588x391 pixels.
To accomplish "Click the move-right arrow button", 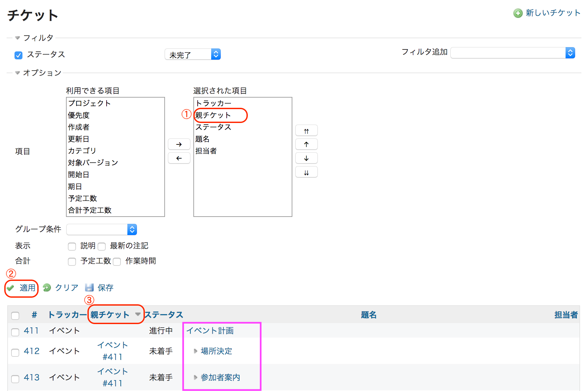I will pyautogui.click(x=179, y=144).
